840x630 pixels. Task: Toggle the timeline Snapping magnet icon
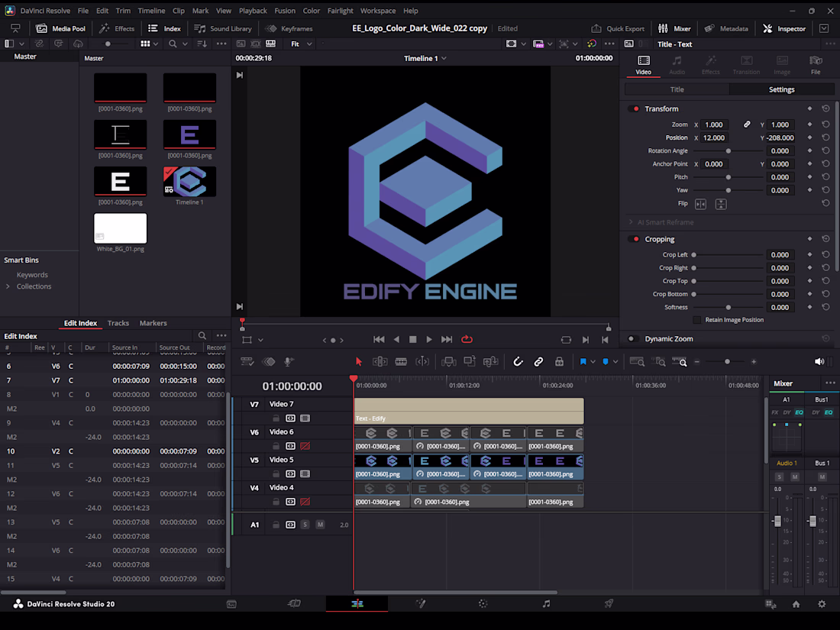[x=518, y=362]
